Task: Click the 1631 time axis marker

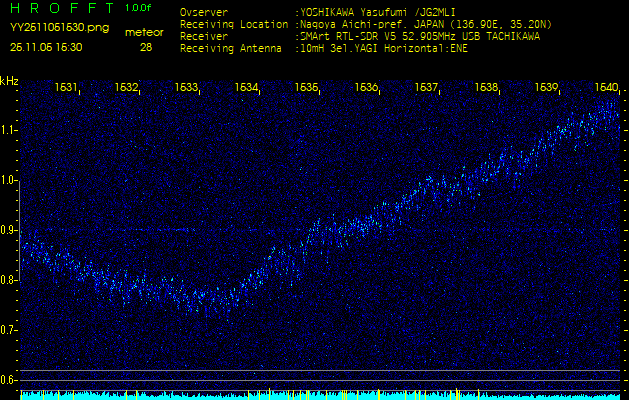Action: [x=66, y=87]
